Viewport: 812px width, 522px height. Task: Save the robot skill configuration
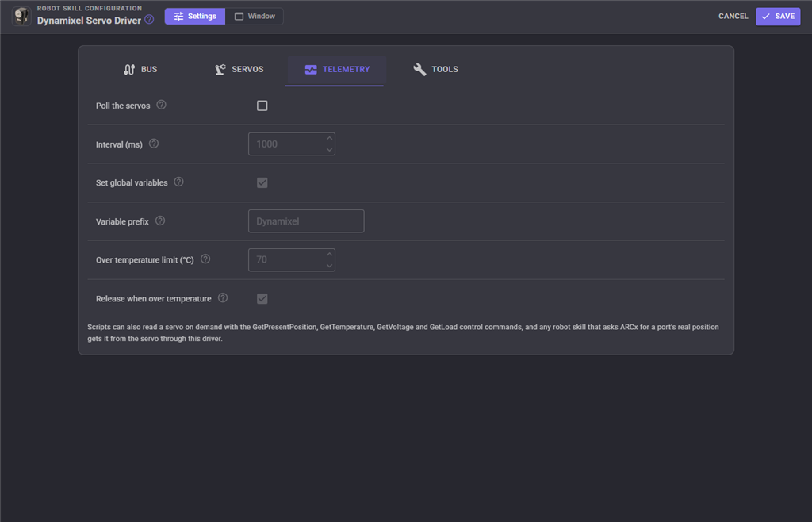point(778,16)
